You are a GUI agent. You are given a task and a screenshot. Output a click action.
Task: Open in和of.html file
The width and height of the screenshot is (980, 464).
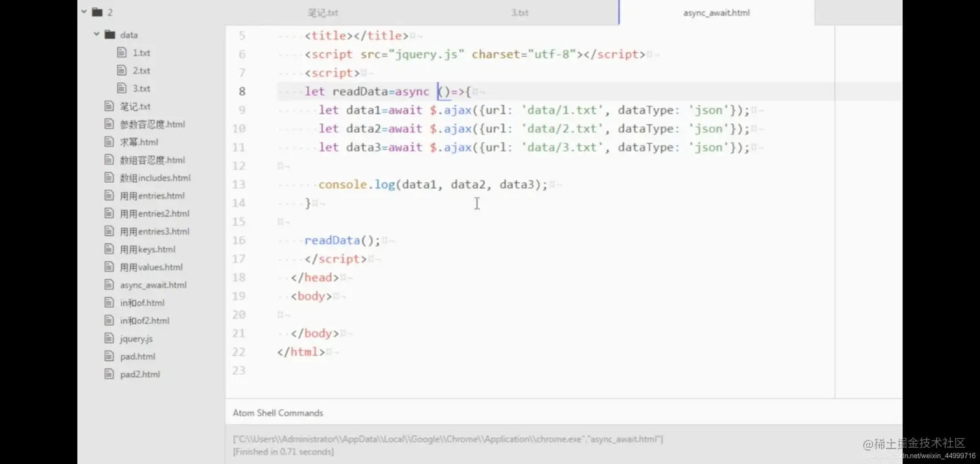142,303
